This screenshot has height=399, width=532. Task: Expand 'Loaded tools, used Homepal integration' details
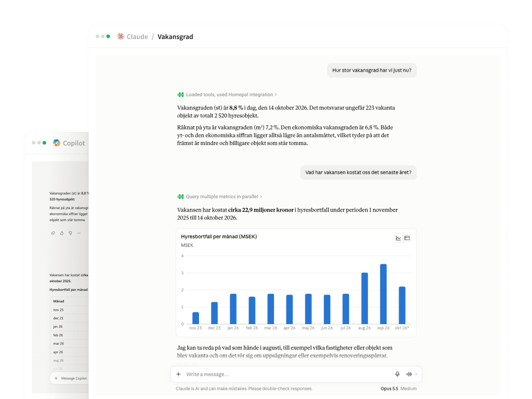231,95
